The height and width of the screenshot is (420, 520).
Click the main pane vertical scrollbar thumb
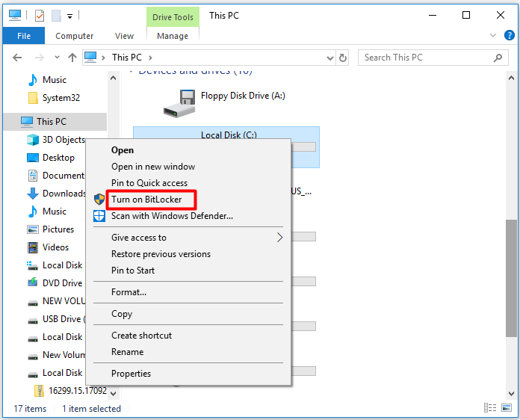point(511,278)
